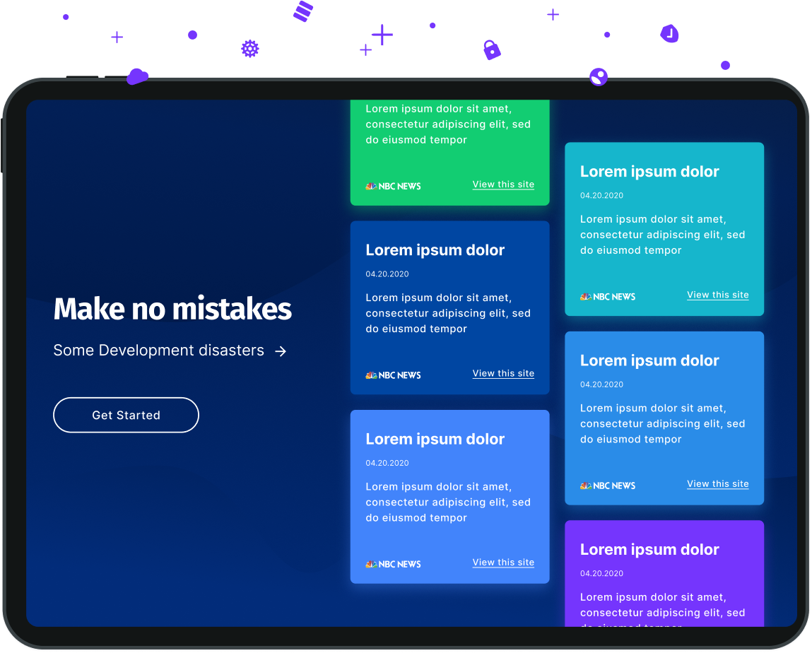
Task: Click the purple padlock icon
Action: 491,49
